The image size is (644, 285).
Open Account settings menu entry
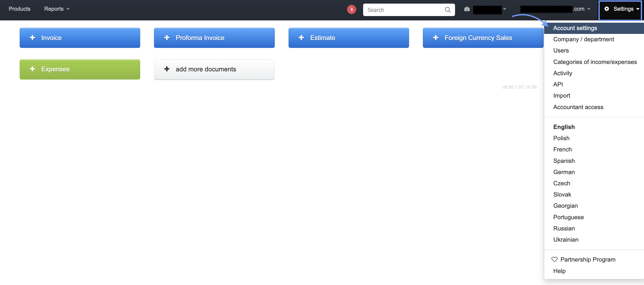tap(575, 28)
